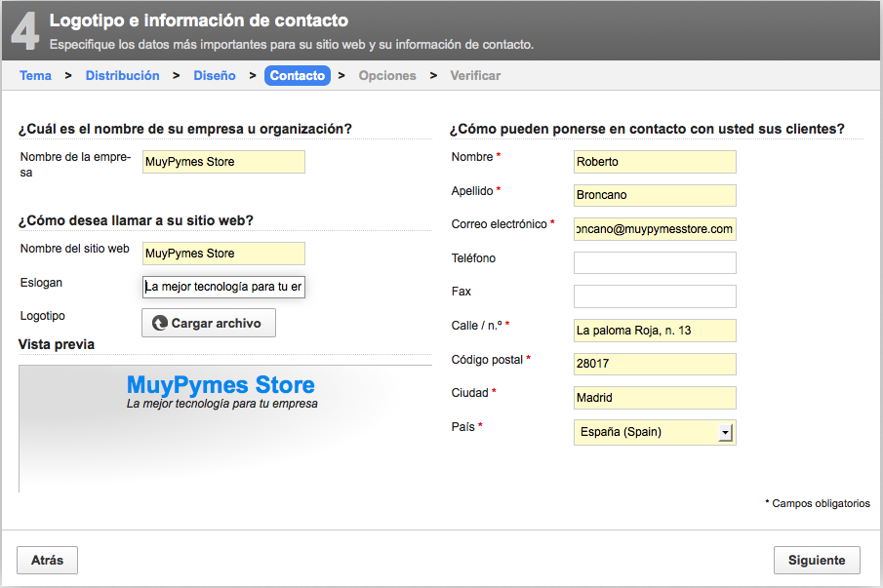This screenshot has width=883, height=588.
Task: Click the empty Fax field
Action: pos(654,296)
